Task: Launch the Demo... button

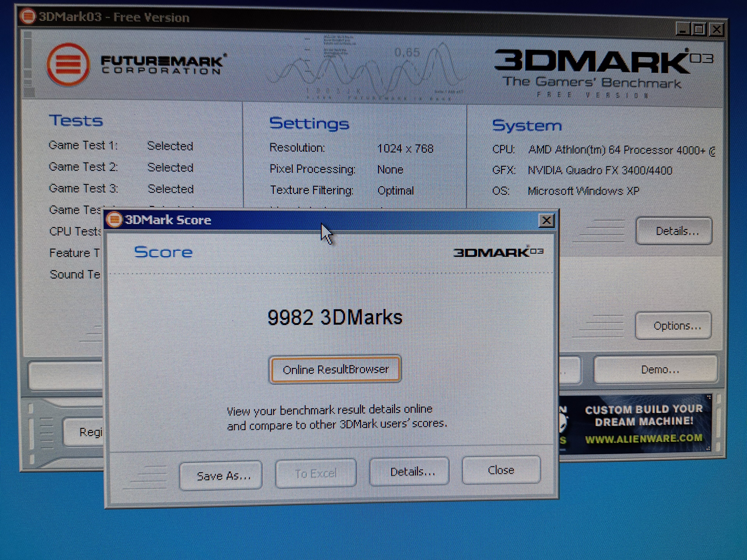Action: (657, 370)
